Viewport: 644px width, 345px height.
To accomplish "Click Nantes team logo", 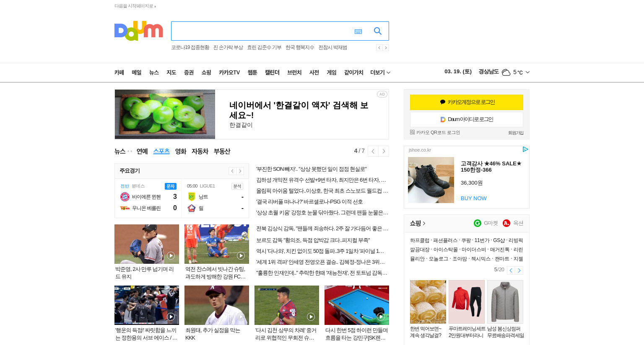I will pyautogui.click(x=192, y=197).
